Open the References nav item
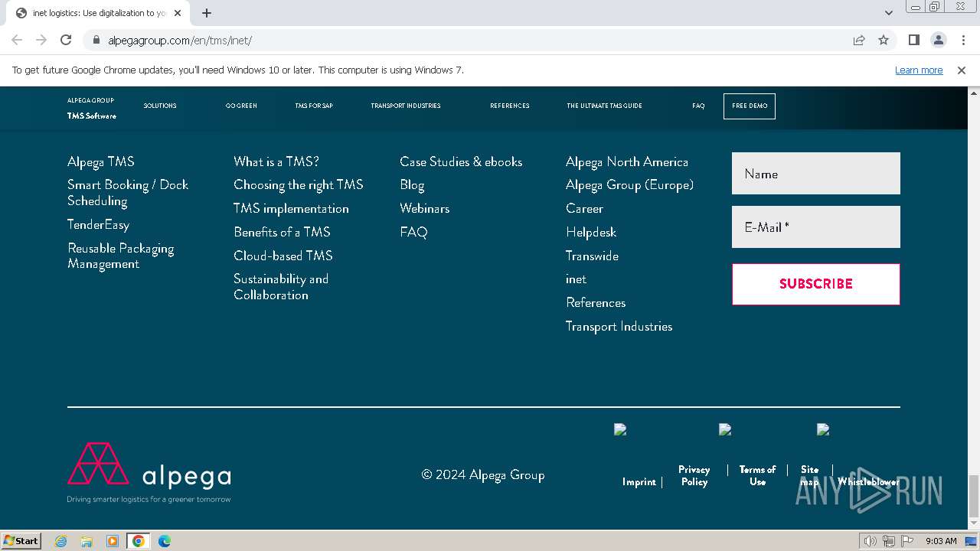The height and width of the screenshot is (551, 980). [x=510, y=106]
